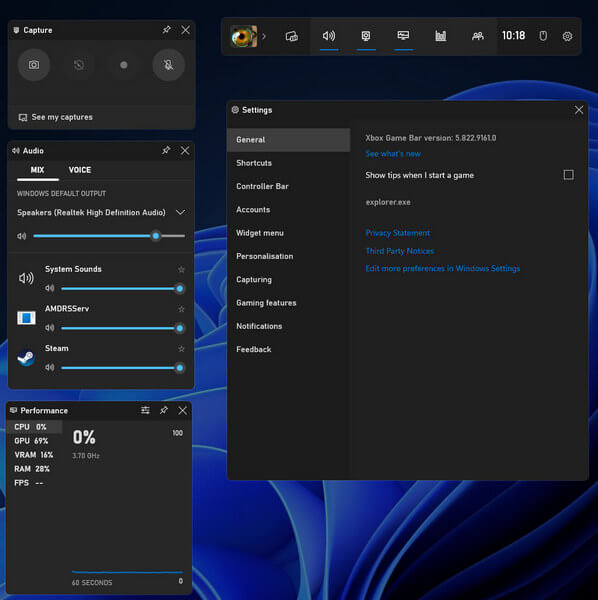Viewport: 598px width, 600px height.
Task: Close the Performance widget
Action: pos(182,410)
